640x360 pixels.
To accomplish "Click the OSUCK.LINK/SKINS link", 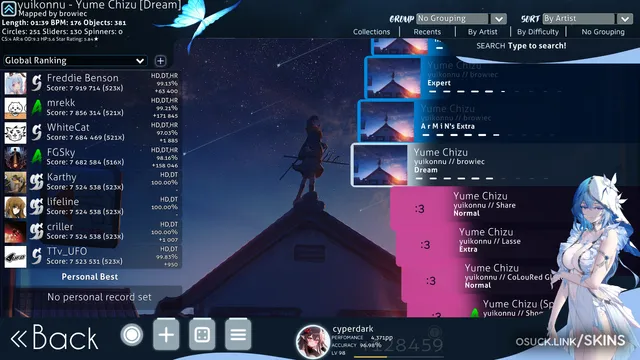I will [x=570, y=341].
